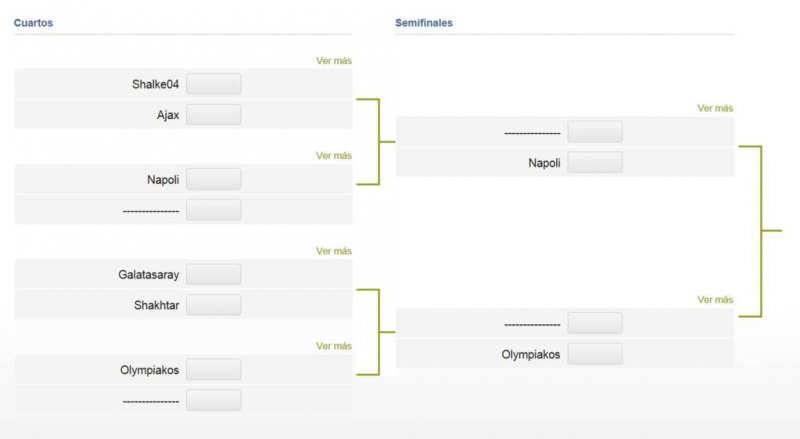Click Olympiakos score box in Semifinales

[595, 354]
